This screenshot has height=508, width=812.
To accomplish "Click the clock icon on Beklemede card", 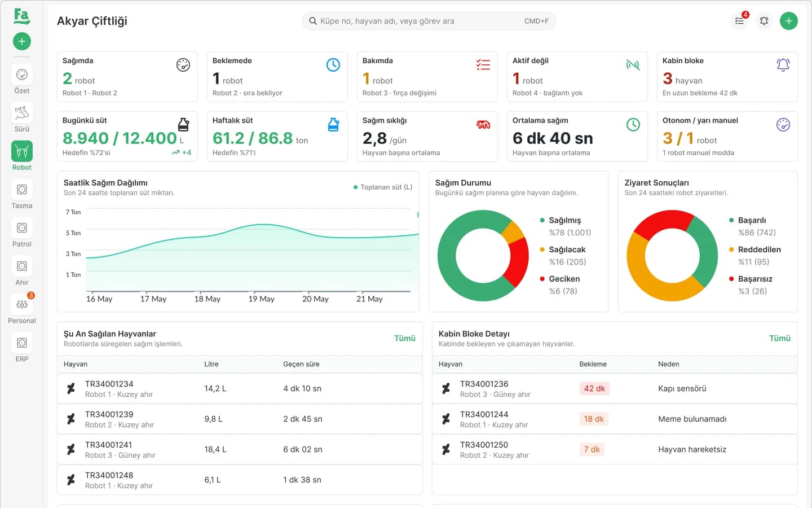I will click(333, 65).
